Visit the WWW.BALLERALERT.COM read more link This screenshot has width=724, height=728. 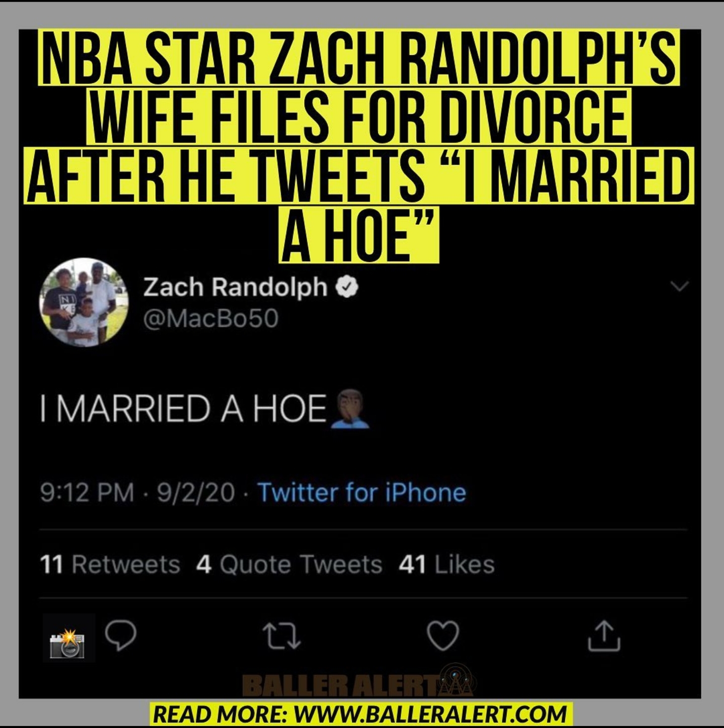pyautogui.click(x=430, y=714)
